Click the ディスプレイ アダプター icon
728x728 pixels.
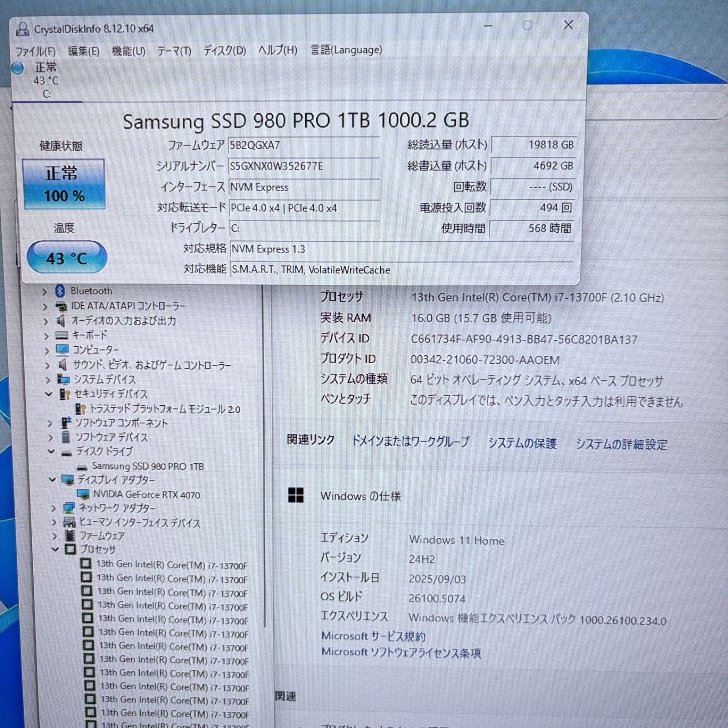68,480
